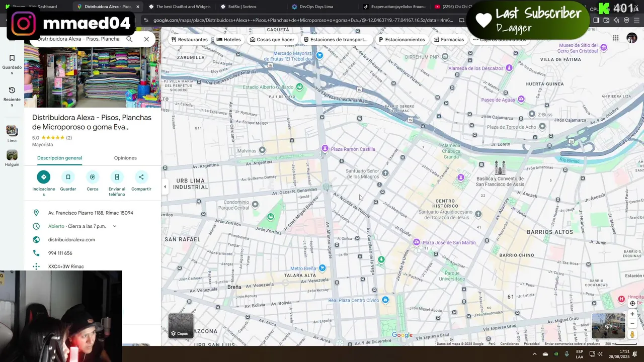Open the Privacidad footer link
644x362 pixels.
(x=532, y=344)
